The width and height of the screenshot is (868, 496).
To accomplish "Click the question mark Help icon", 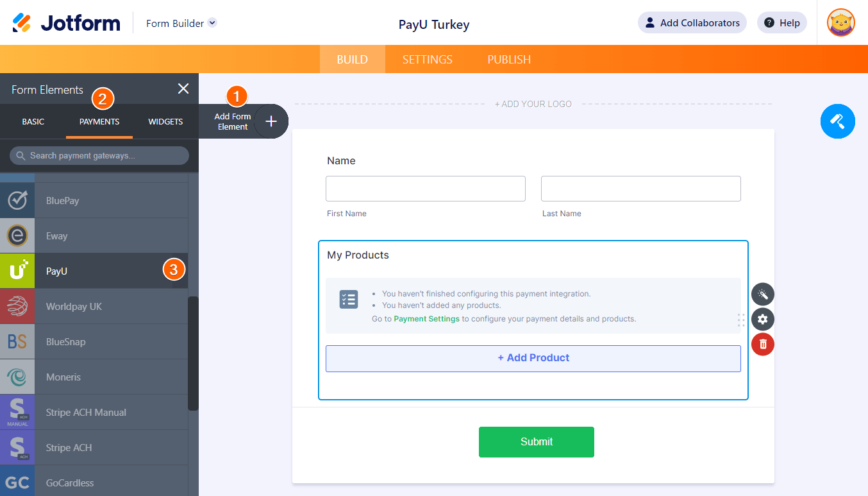I will tap(769, 23).
